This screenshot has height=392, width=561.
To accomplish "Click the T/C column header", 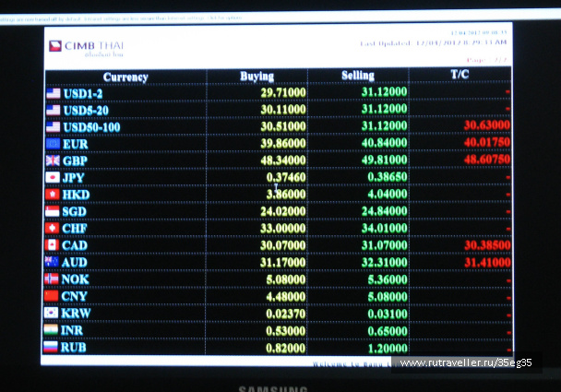I will (x=460, y=74).
